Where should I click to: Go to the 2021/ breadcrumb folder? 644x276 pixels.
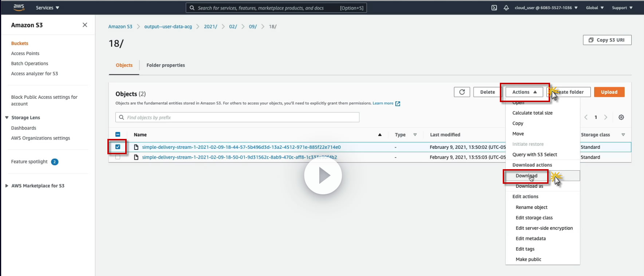tap(210, 27)
